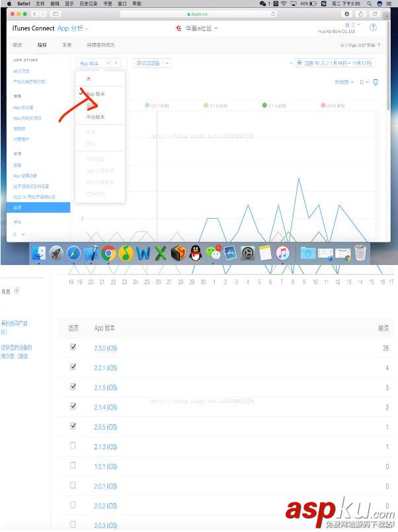Reload the page in Safari address bar
Viewport: 398px width, 532px height.
pos(273,14)
